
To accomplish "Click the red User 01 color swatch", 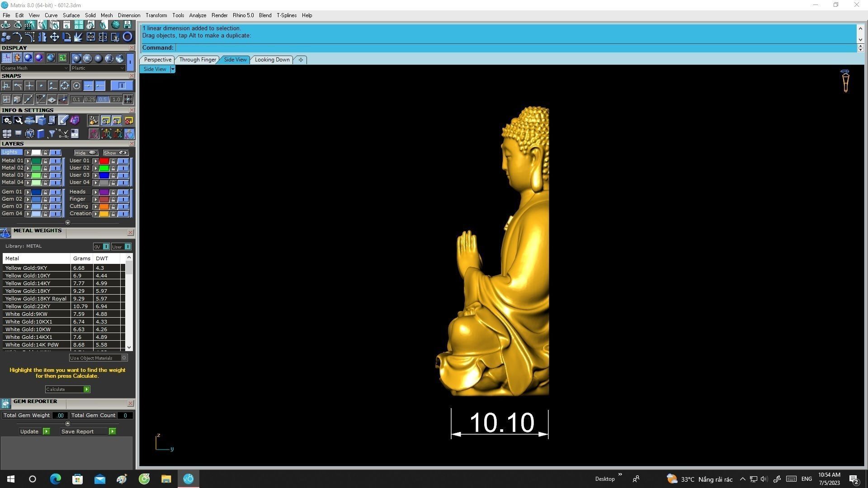I will (104, 161).
